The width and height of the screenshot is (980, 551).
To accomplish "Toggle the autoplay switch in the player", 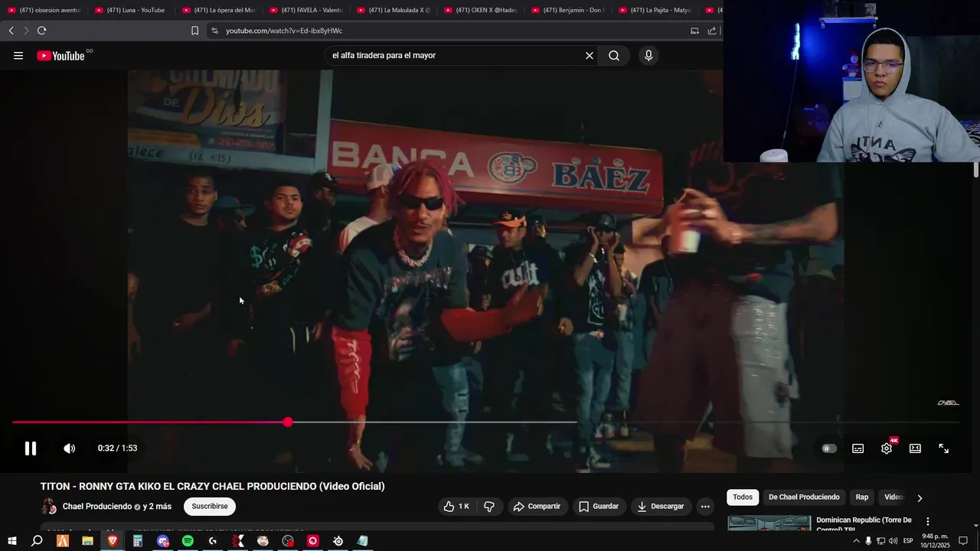I will coord(829,448).
